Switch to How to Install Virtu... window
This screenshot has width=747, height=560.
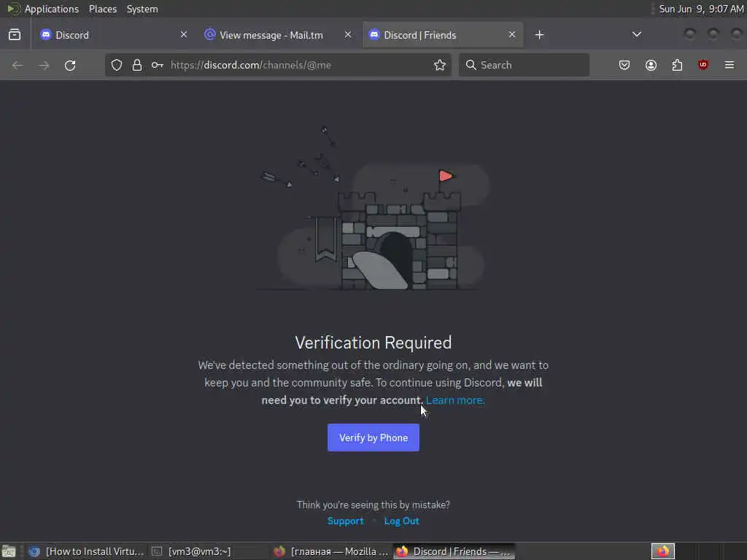(x=86, y=551)
